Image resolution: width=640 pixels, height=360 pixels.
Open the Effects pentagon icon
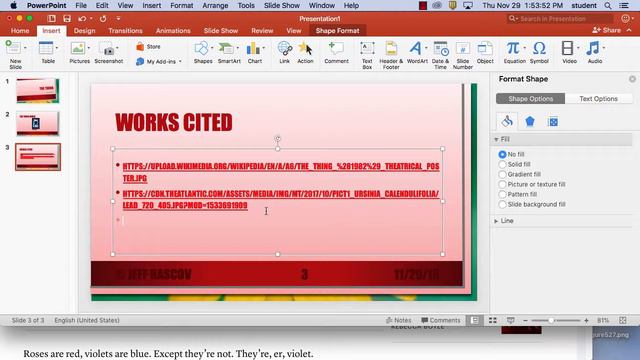click(530, 121)
